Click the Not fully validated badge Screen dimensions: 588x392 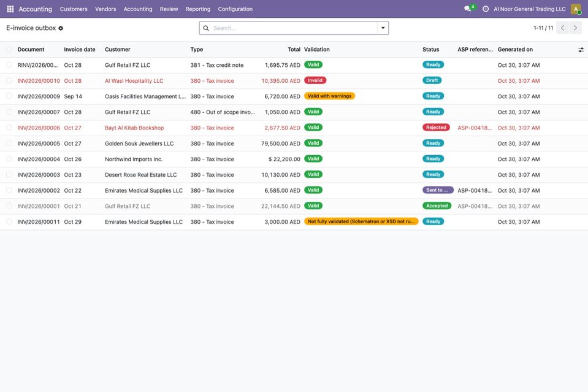click(x=361, y=221)
